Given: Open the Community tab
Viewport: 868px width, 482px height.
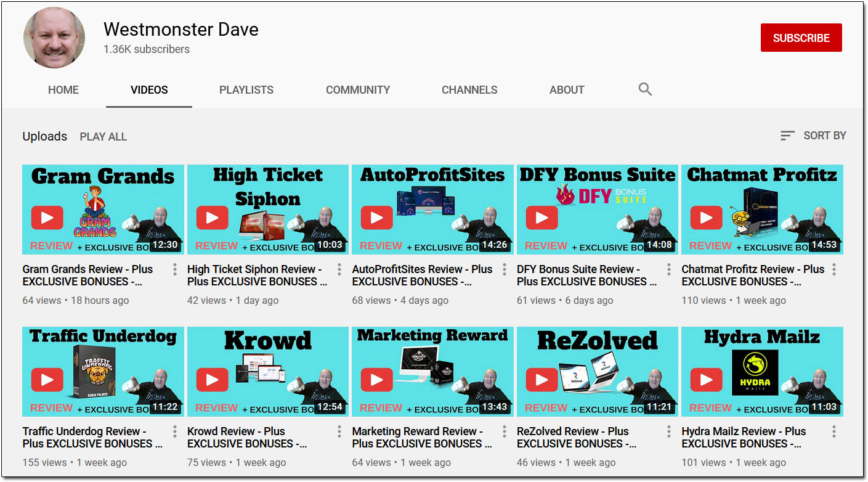Looking at the screenshot, I should pos(358,90).
